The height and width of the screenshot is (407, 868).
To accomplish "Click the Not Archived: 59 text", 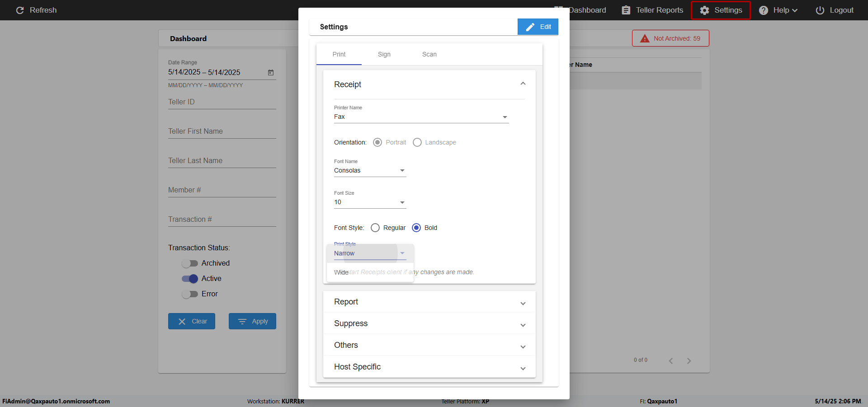I will [677, 38].
